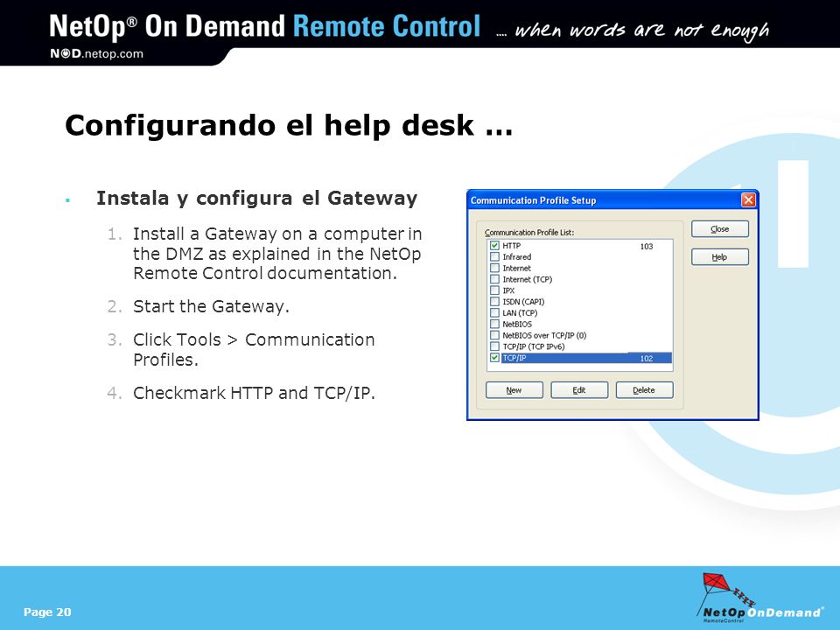Check the ISDN (CAPI) checkbox
This screenshot has height=630, width=840.
tap(494, 302)
